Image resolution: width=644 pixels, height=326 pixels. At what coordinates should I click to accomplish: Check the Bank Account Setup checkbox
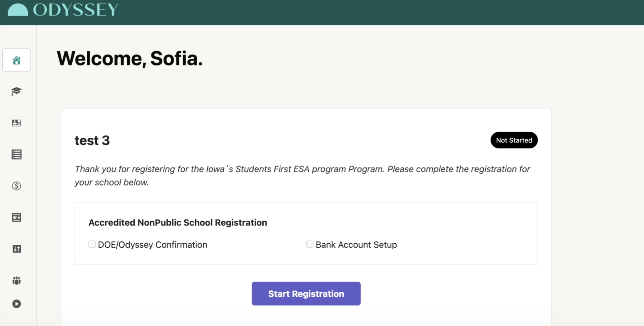point(310,244)
